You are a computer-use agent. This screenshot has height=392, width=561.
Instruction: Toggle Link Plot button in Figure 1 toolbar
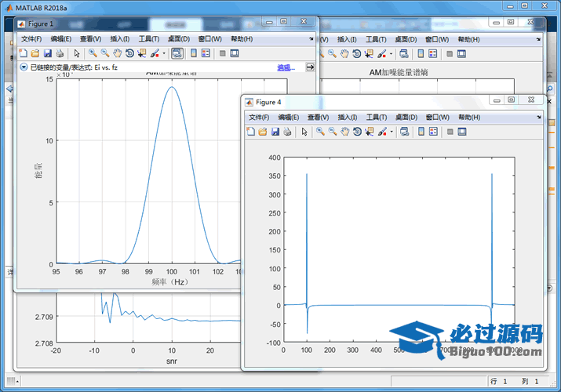point(177,53)
